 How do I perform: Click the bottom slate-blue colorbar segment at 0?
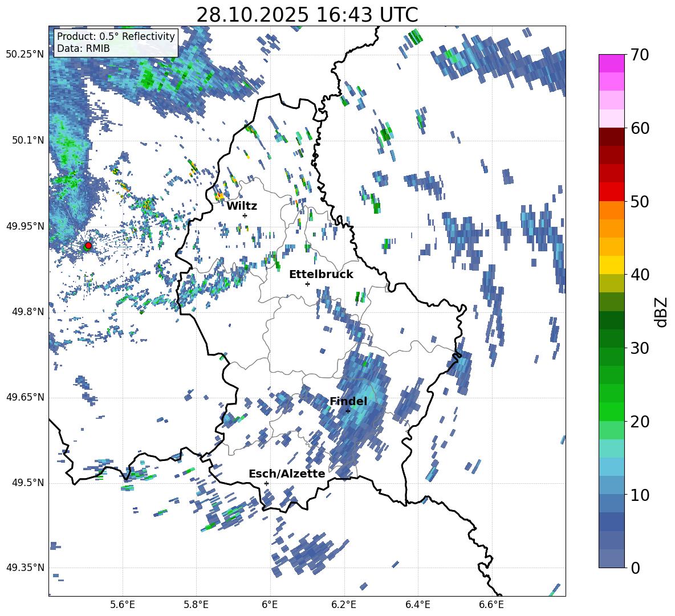611,558
